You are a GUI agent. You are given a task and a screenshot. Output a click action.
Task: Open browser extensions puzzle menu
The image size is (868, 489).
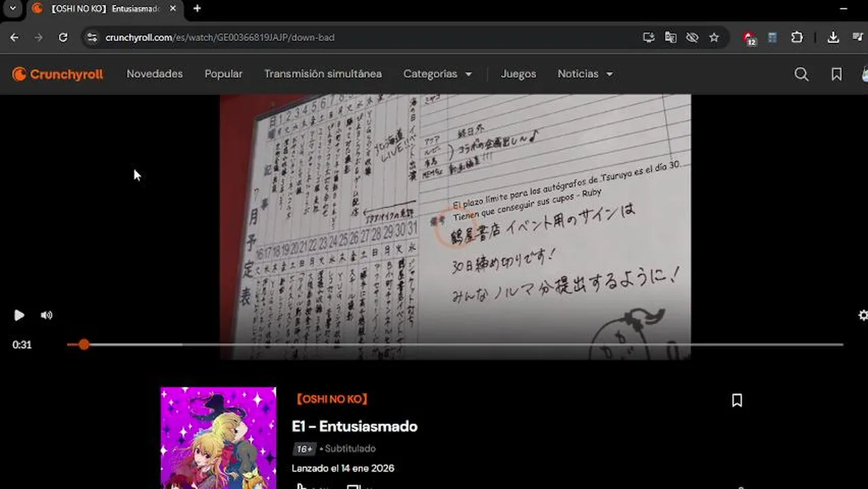797,37
